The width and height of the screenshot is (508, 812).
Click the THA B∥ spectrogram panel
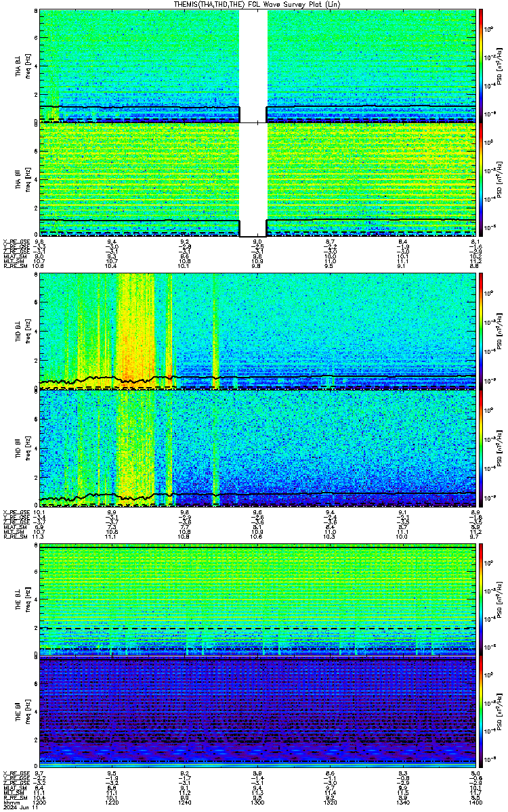pos(257,179)
